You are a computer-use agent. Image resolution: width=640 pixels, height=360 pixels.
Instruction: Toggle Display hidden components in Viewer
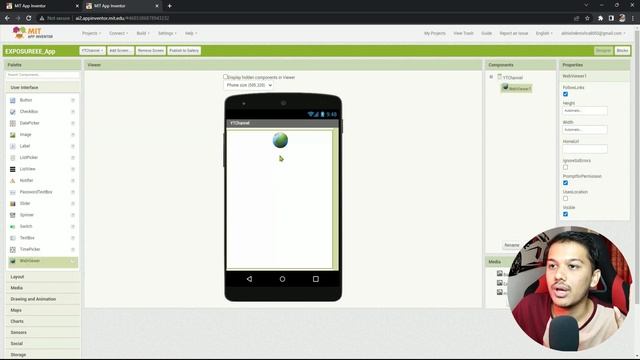coord(225,77)
